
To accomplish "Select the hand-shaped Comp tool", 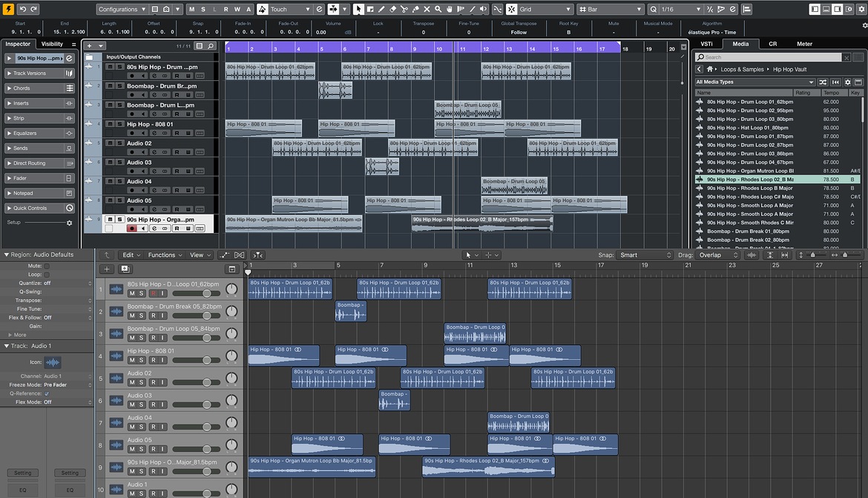I will pyautogui.click(x=450, y=10).
